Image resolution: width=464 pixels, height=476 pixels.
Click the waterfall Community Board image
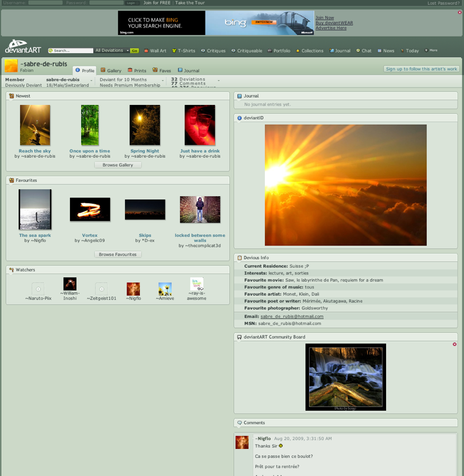point(346,377)
